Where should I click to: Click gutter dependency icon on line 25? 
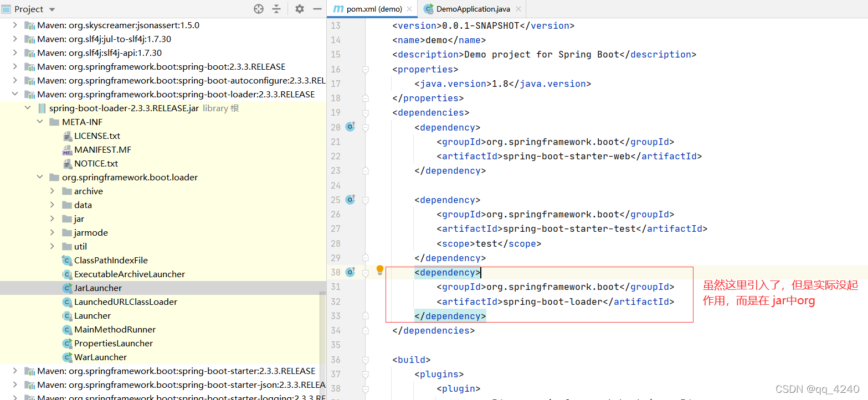click(x=350, y=199)
